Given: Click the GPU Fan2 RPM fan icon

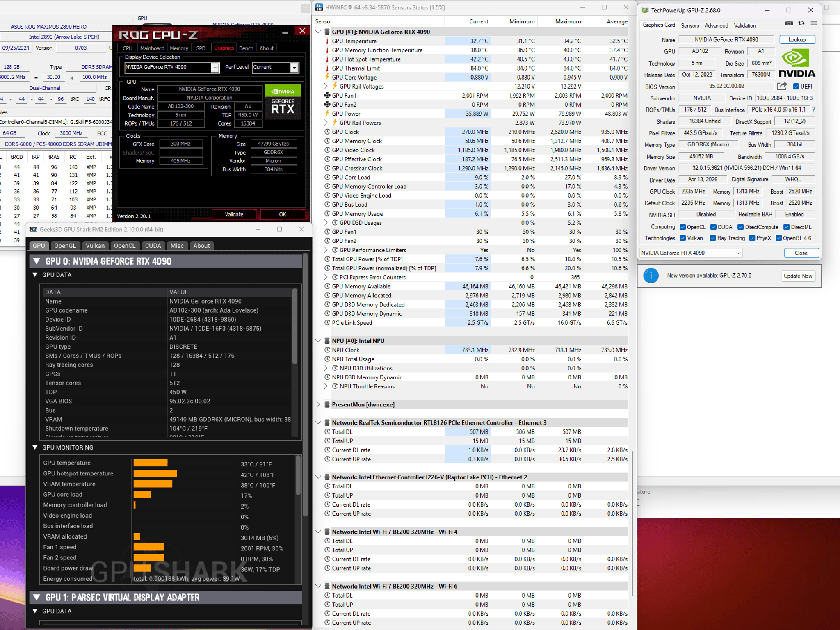Looking at the screenshot, I should pos(327,105).
